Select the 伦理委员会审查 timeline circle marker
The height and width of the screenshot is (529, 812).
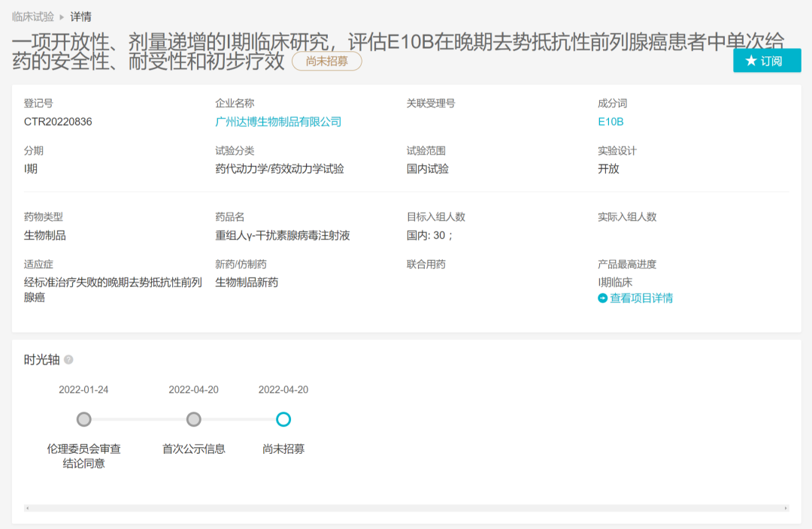pyautogui.click(x=84, y=419)
